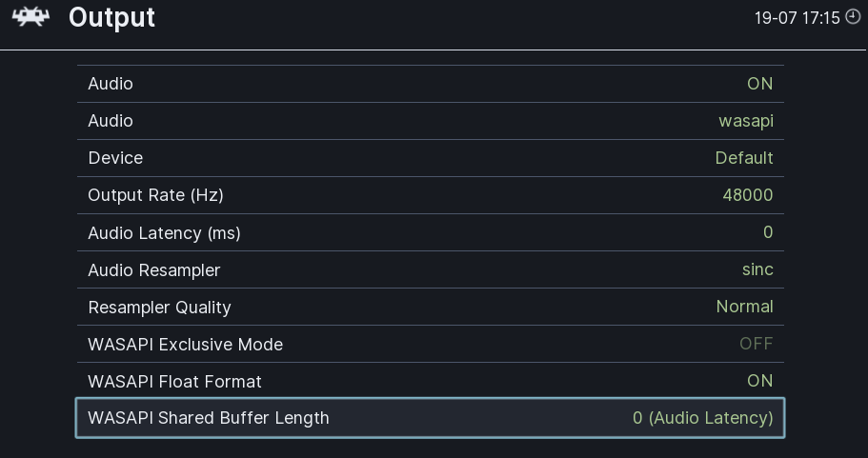The width and height of the screenshot is (868, 458).
Task: Click the RetroArch invader logo icon
Action: point(31,17)
